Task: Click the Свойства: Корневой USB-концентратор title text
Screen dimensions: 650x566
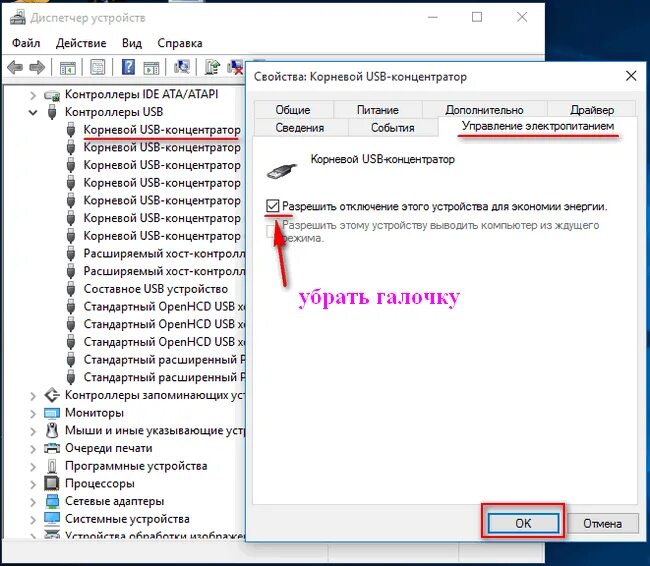Action: [360, 77]
